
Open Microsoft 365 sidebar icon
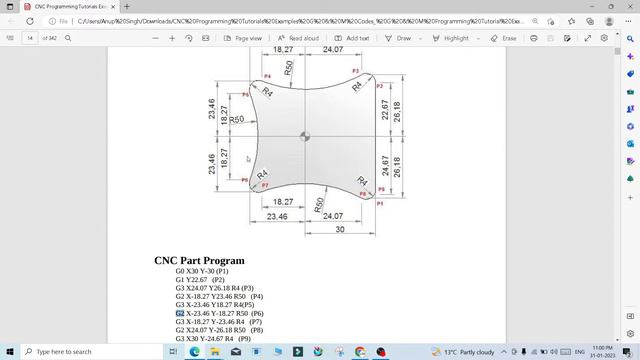tap(630, 126)
